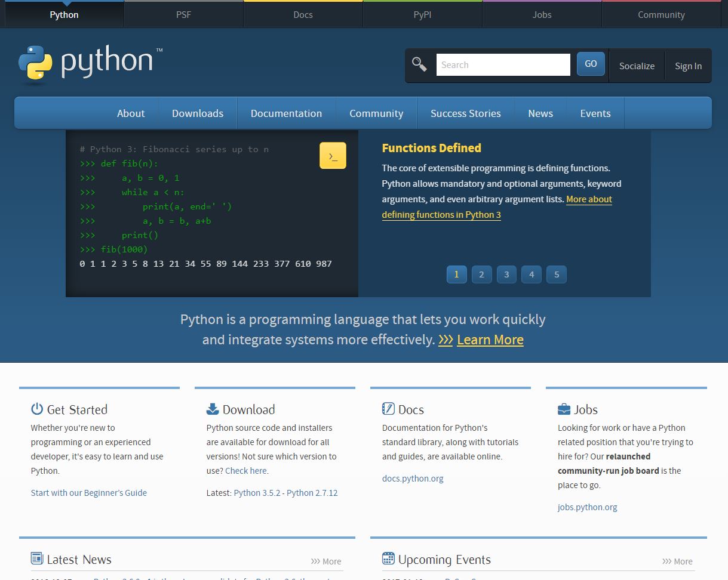Click the Get Started power icon
This screenshot has width=728, height=580.
point(37,409)
